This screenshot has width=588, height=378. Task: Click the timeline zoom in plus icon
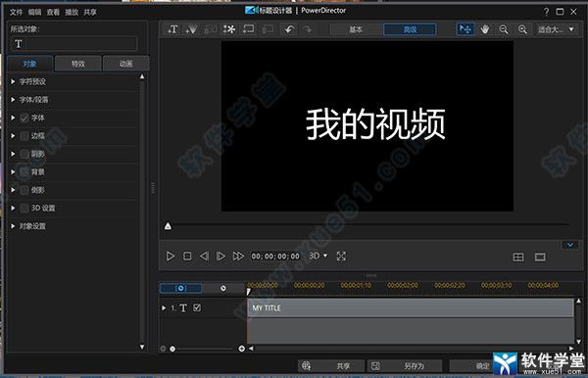[x=241, y=349]
